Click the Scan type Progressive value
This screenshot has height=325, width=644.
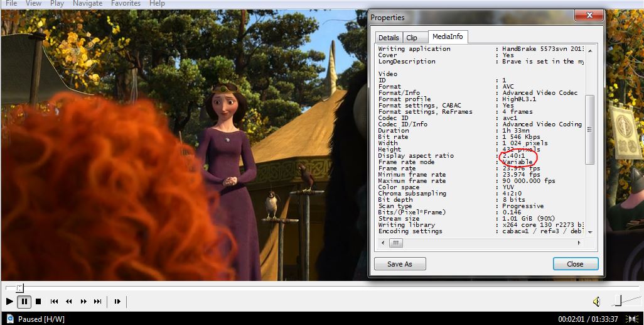523,206
